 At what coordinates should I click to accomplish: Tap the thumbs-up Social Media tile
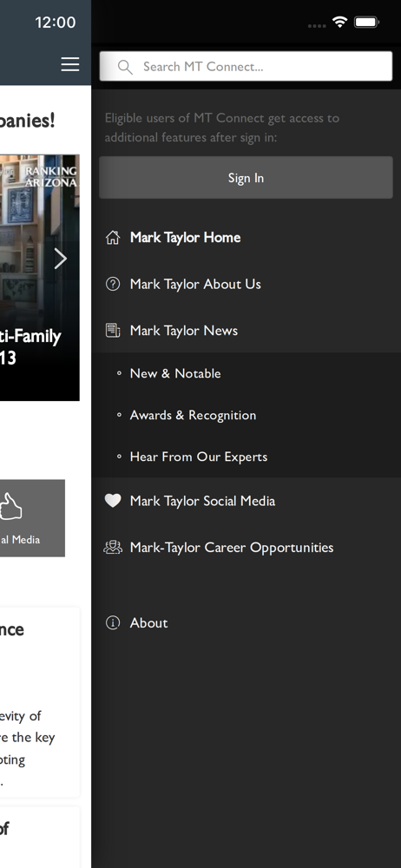click(32, 518)
